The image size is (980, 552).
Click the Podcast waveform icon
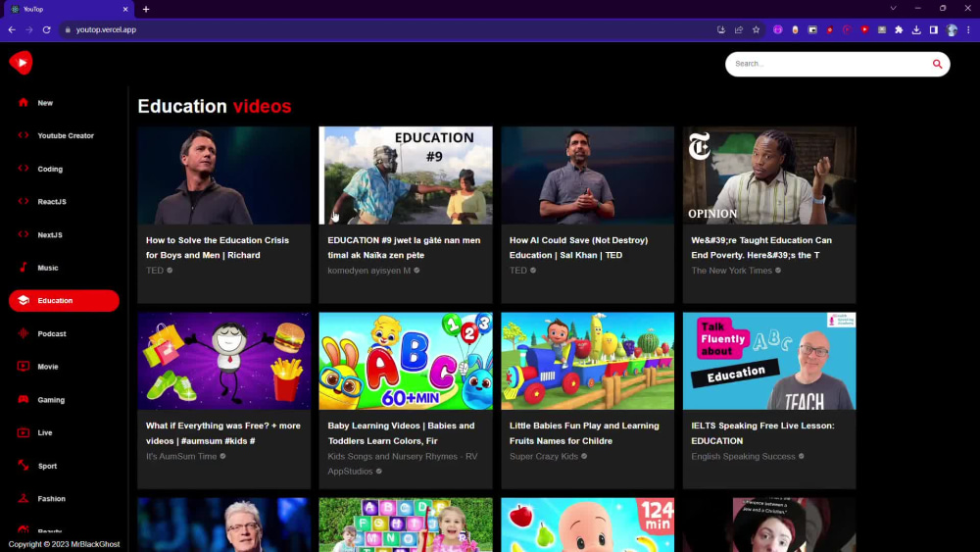point(24,333)
